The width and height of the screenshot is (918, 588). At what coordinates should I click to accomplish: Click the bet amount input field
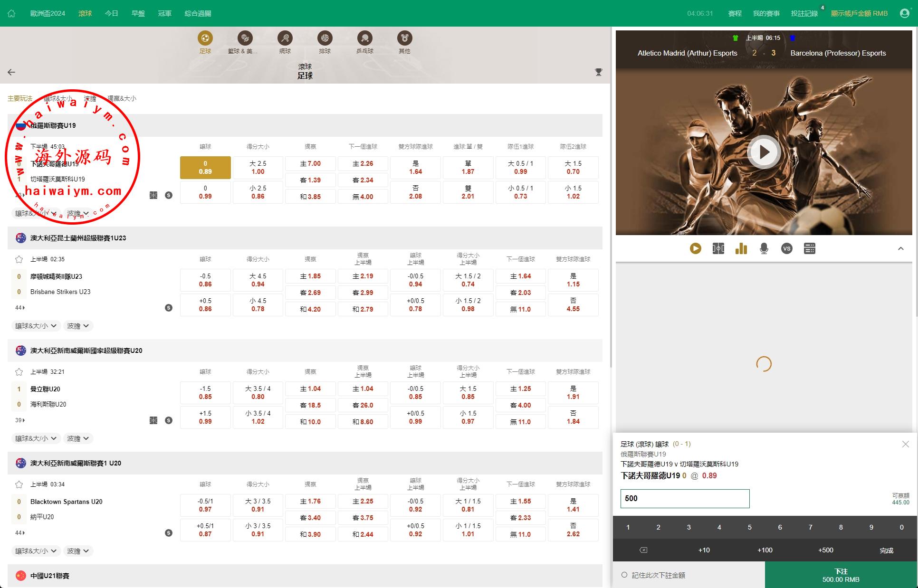point(685,498)
